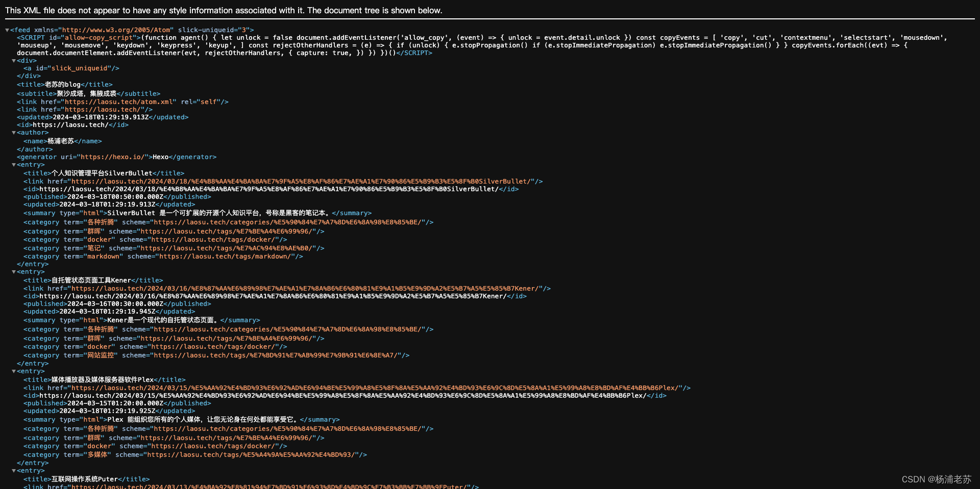Screen dimensions: 980x489
Task: Click Kener updated timestamp 2024-03-18T01:29:19.945Z
Action: tap(107, 312)
